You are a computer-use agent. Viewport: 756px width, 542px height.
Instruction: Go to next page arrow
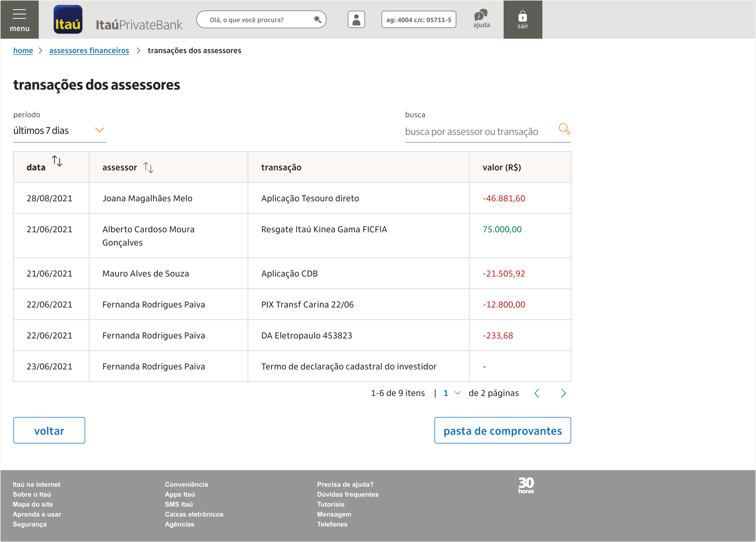pyautogui.click(x=563, y=393)
